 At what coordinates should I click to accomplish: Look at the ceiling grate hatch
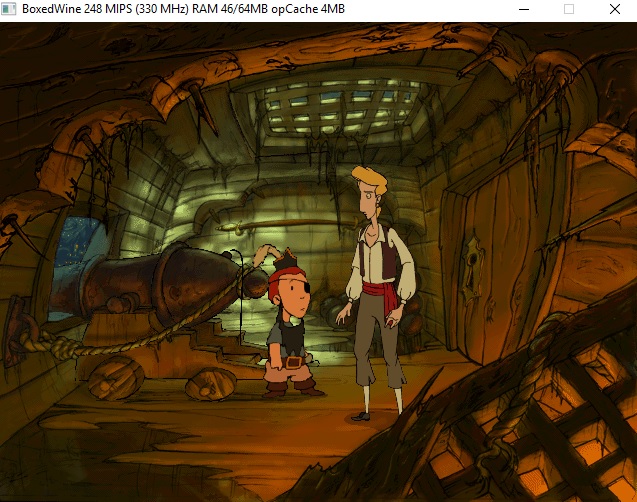tap(341, 108)
